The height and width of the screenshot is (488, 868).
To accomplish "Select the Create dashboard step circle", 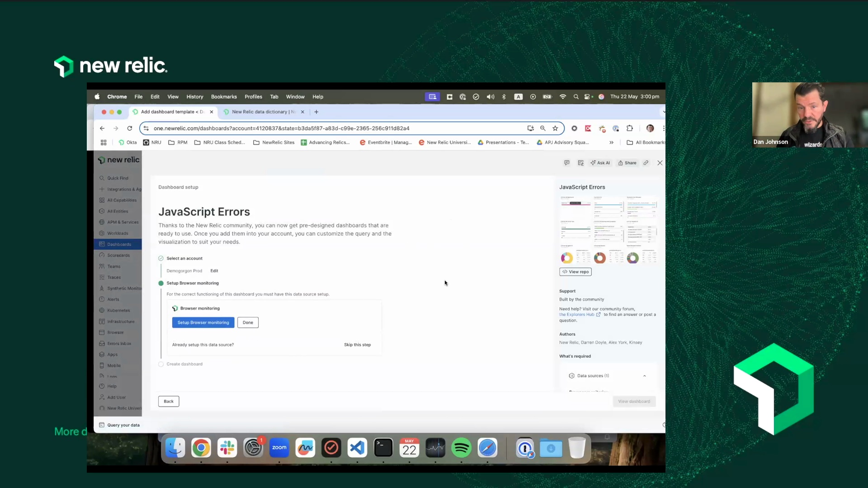I will tap(161, 364).
